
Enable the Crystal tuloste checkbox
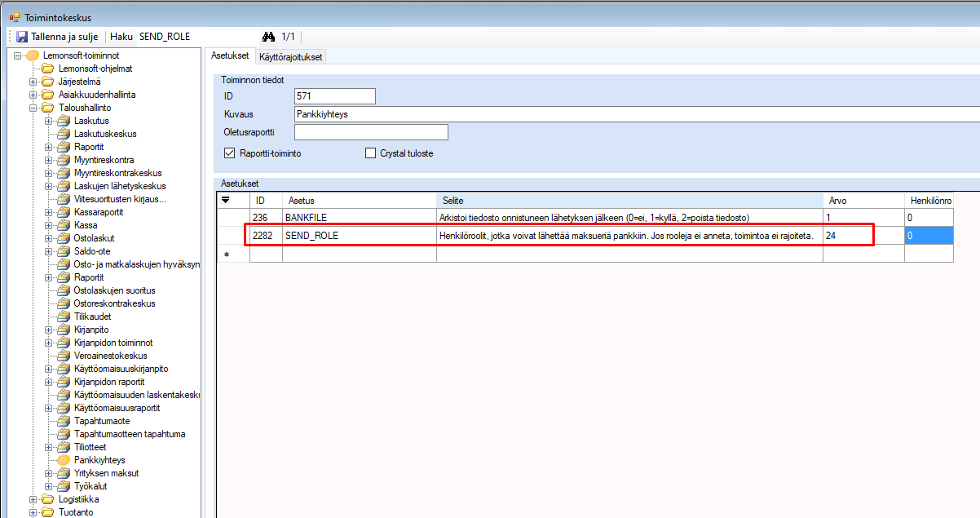371,153
